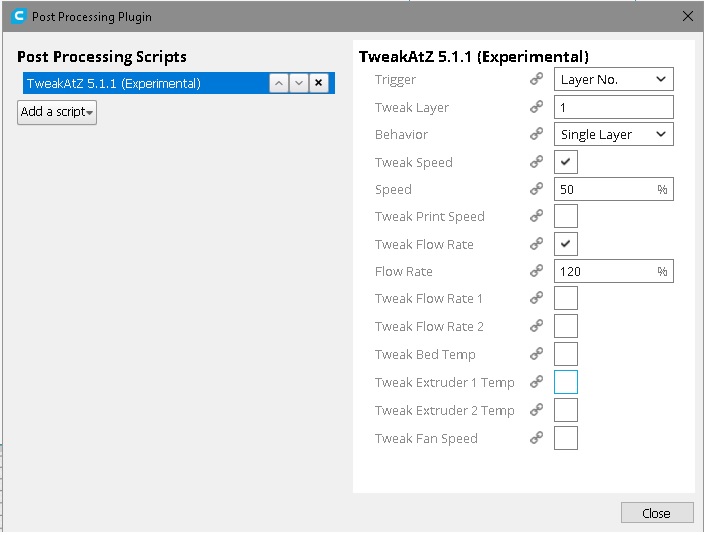Open the Add a script dropdown
This screenshot has width=705, height=535.
pos(57,112)
